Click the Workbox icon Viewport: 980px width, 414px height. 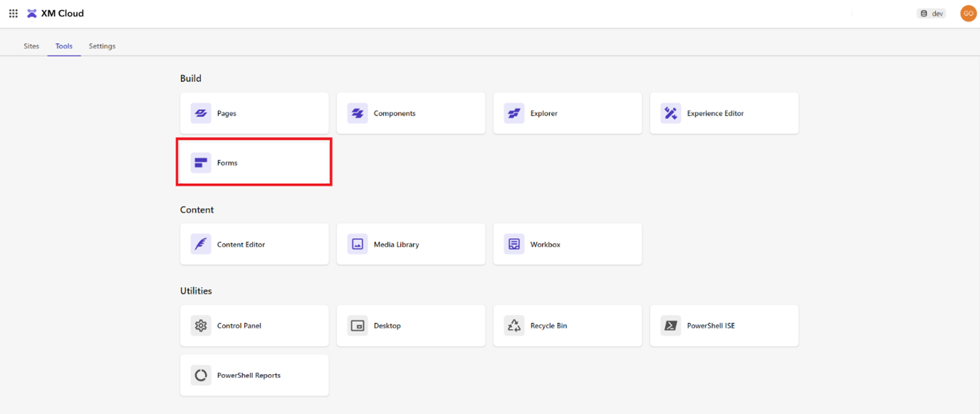click(514, 244)
